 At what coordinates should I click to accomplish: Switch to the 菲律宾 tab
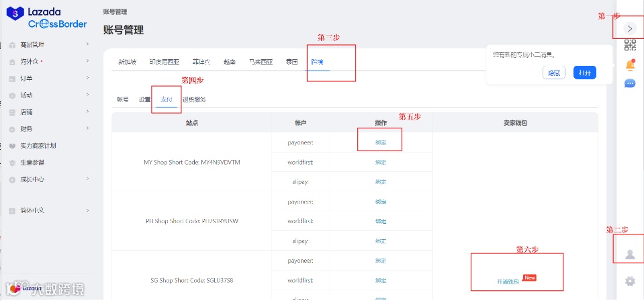tap(201, 62)
